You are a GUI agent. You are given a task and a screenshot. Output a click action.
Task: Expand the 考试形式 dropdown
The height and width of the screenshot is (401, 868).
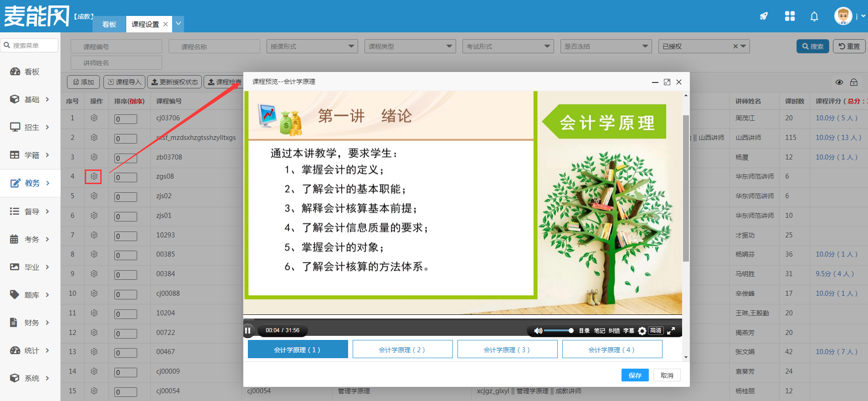point(508,46)
